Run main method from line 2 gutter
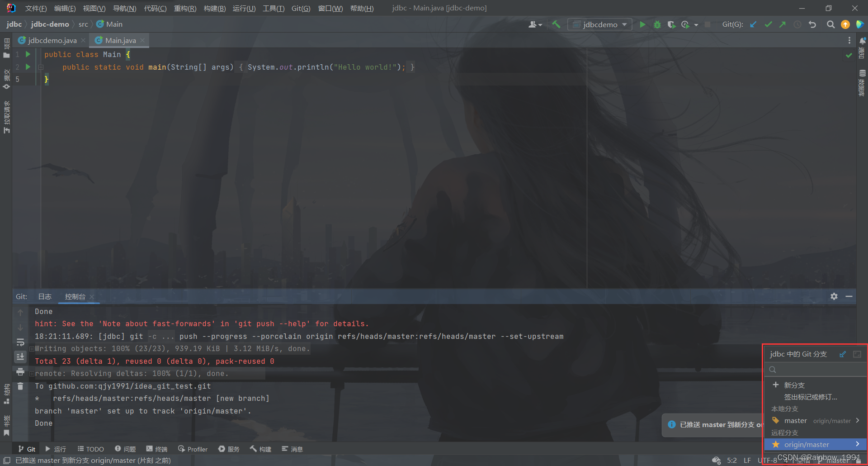Viewport: 868px width, 466px height. (x=28, y=67)
